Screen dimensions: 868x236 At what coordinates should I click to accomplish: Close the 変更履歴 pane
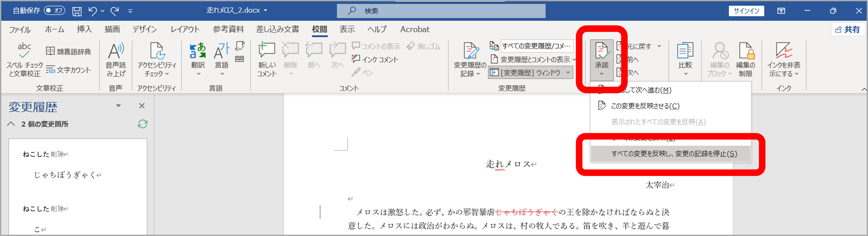coord(142,106)
